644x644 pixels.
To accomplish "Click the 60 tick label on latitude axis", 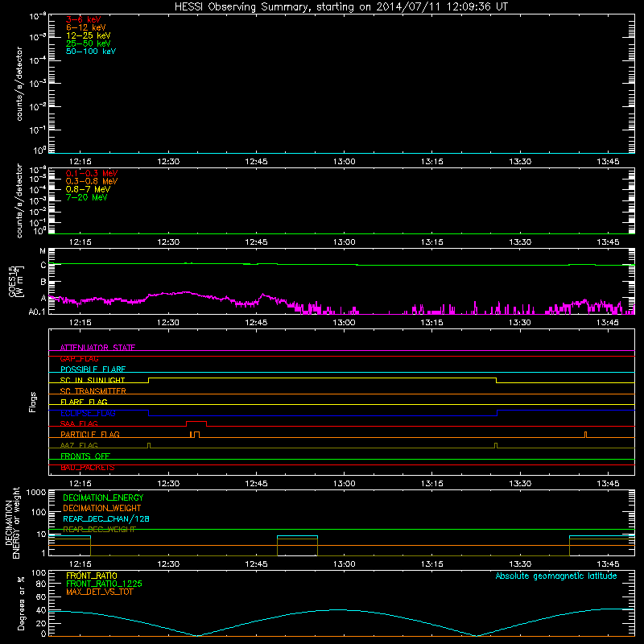I will (x=41, y=597).
